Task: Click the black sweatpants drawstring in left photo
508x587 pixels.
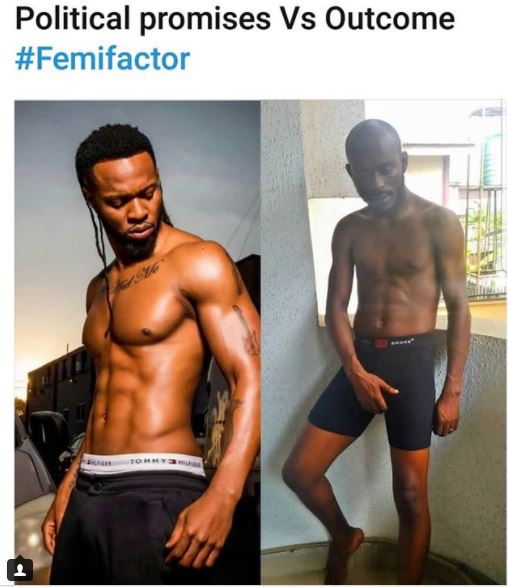Action: click(x=98, y=487)
